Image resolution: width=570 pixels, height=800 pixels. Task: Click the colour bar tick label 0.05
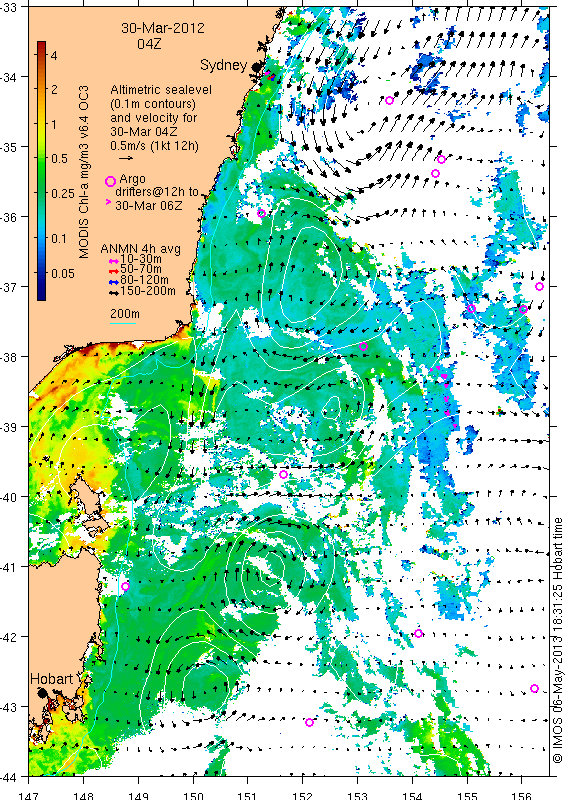point(63,273)
